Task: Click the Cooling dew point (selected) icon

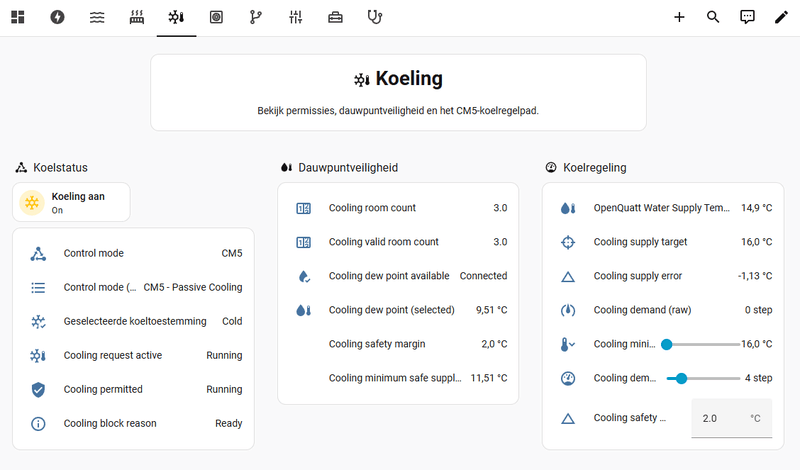Action: [x=304, y=310]
